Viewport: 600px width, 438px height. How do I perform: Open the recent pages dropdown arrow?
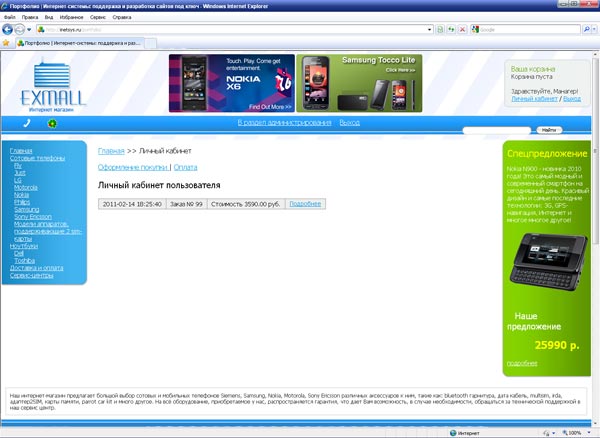pos(29,29)
